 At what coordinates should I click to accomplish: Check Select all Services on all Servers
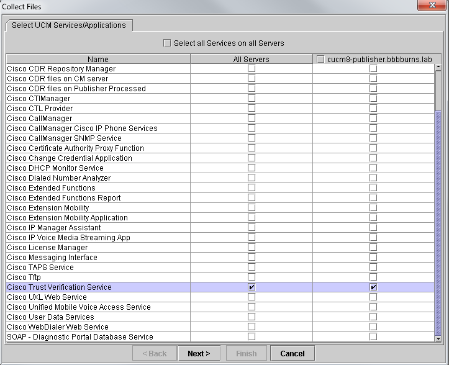[x=167, y=43]
